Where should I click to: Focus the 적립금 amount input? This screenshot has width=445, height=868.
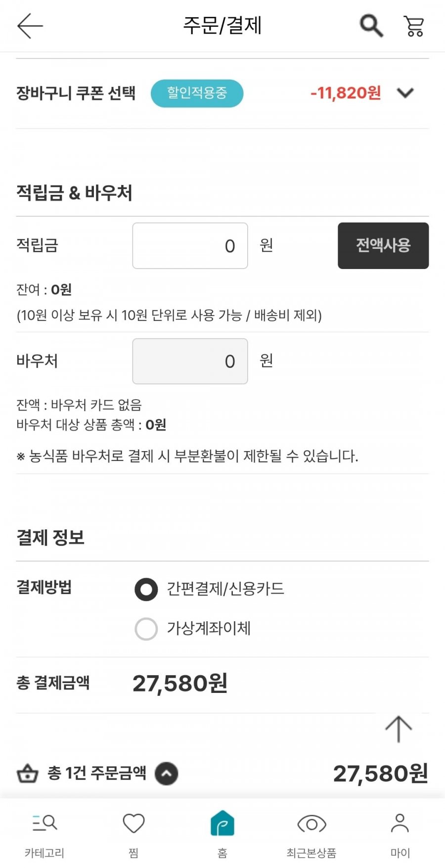coord(190,246)
